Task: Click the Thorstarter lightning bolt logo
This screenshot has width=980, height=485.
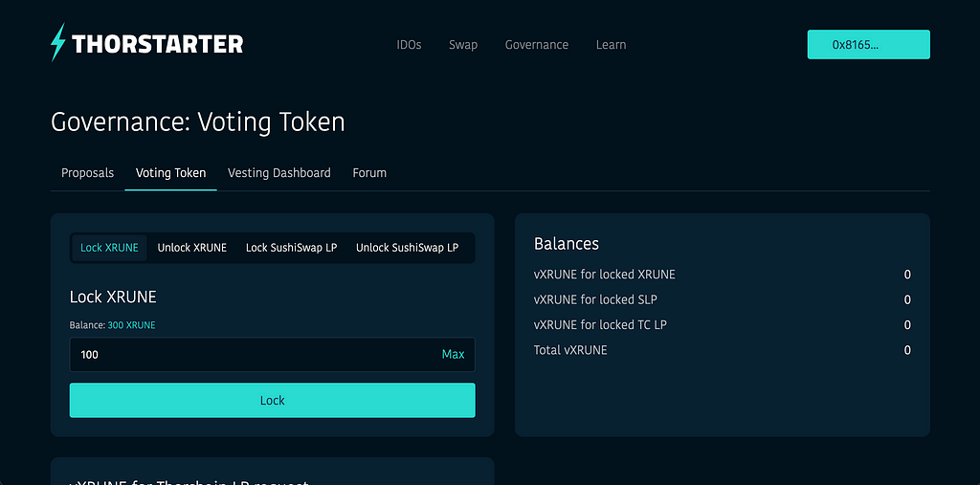Action: pos(58,42)
